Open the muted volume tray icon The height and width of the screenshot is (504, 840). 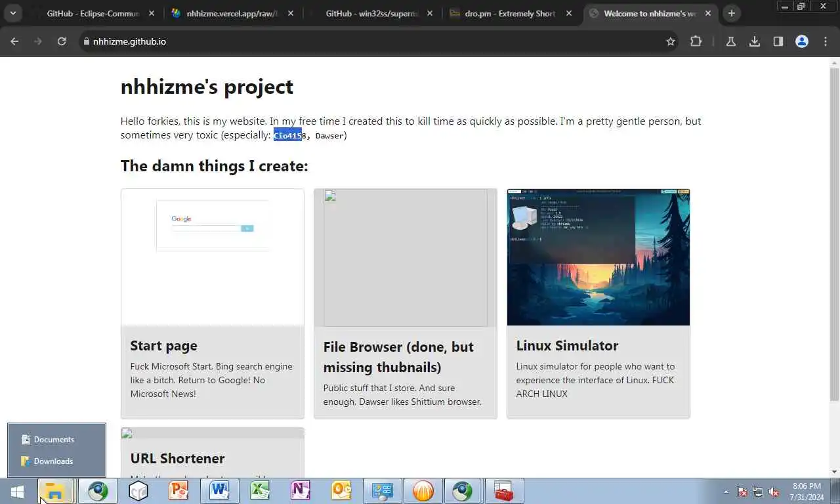tap(774, 492)
